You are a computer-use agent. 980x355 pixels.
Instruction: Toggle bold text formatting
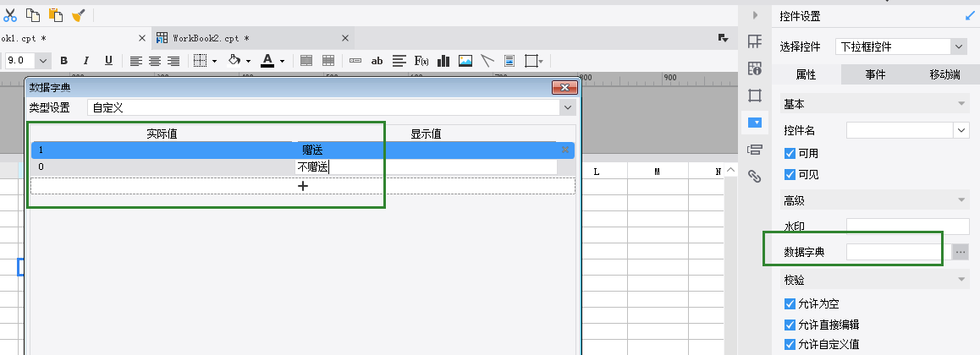tap(63, 61)
